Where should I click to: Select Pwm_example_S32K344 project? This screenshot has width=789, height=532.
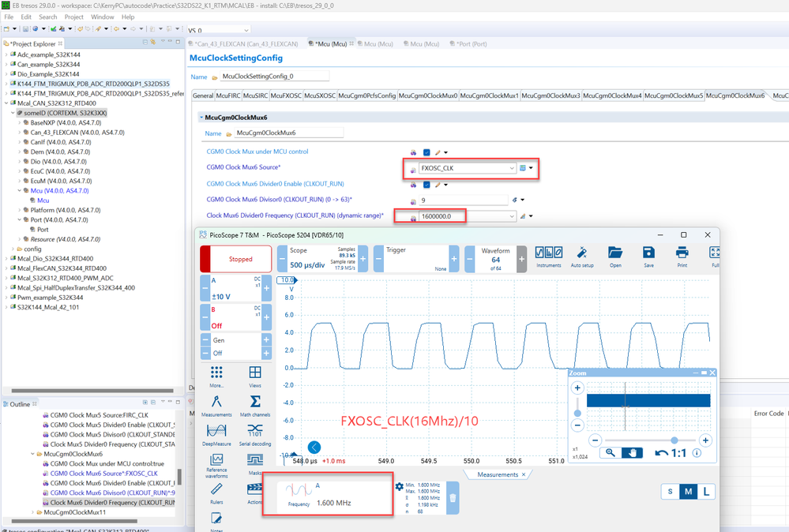point(47,297)
